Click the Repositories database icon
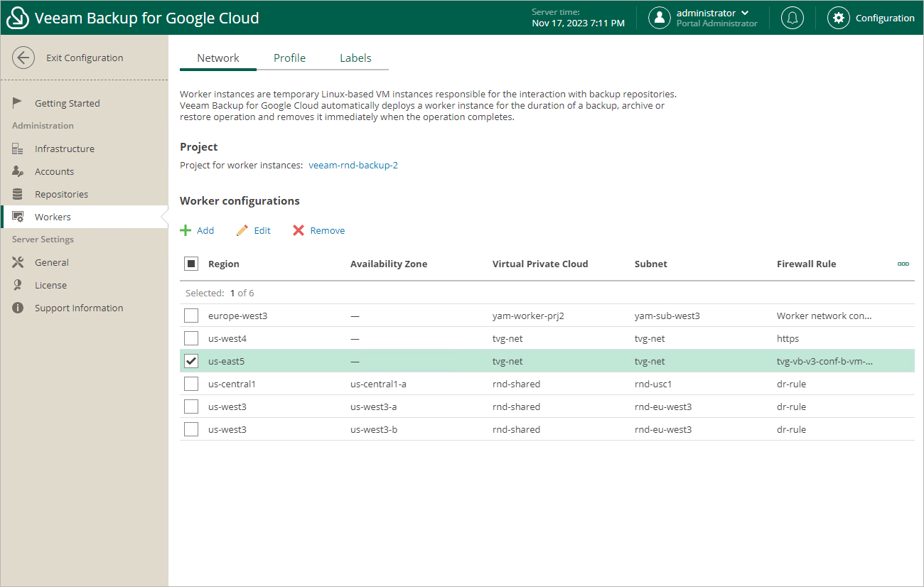924x587 pixels. 18,194
